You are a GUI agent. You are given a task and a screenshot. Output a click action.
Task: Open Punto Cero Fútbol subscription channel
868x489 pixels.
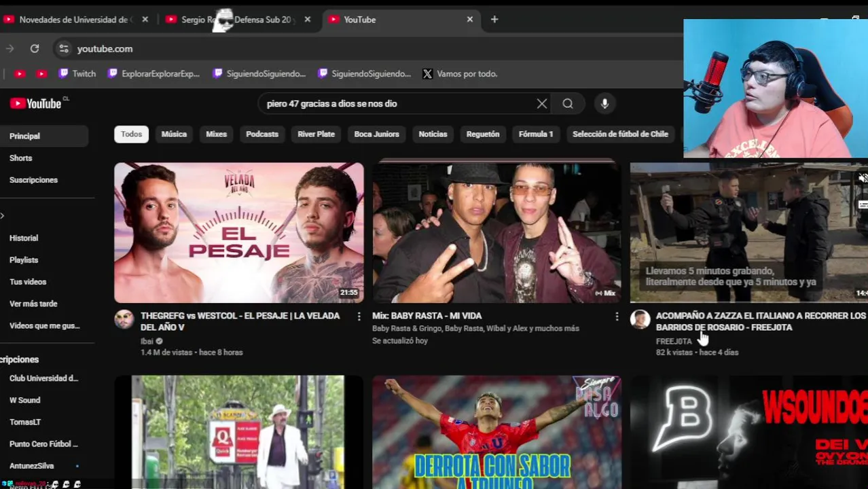coord(44,444)
